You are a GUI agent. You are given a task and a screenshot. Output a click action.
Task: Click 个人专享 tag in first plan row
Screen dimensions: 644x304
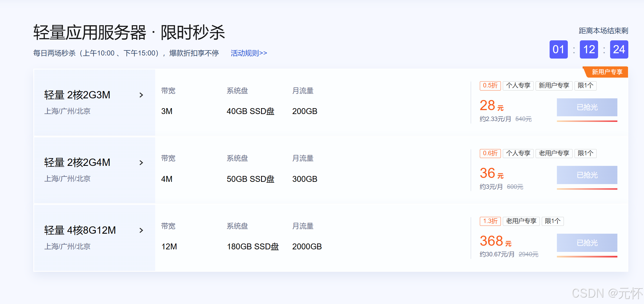(x=518, y=86)
